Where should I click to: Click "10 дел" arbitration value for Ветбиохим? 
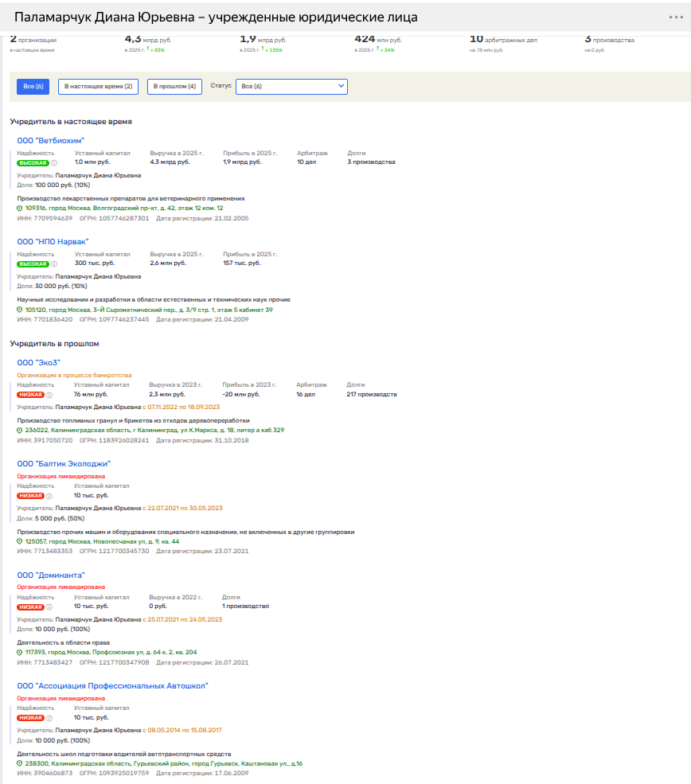coord(306,162)
